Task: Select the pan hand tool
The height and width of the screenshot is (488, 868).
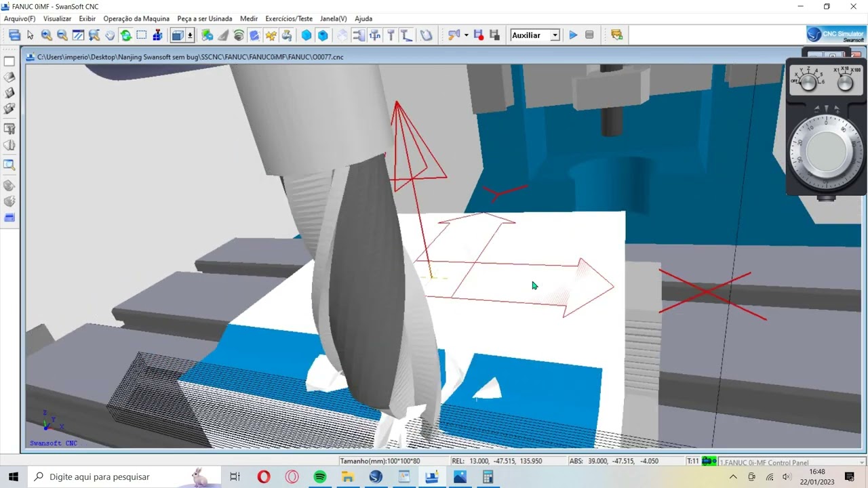Action: click(x=110, y=35)
